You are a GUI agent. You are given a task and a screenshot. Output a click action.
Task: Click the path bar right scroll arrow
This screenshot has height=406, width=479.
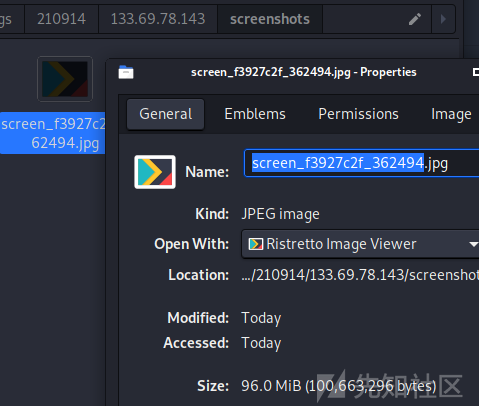[443, 19]
